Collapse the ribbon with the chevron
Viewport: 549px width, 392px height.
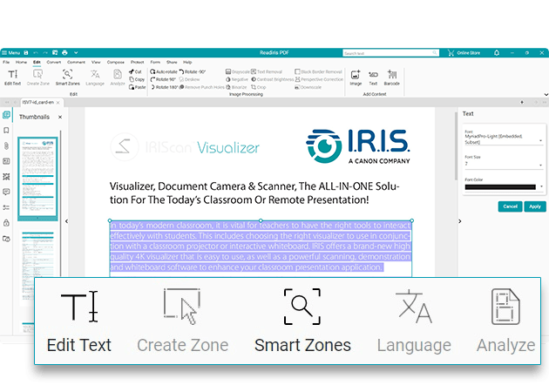pos(546,94)
